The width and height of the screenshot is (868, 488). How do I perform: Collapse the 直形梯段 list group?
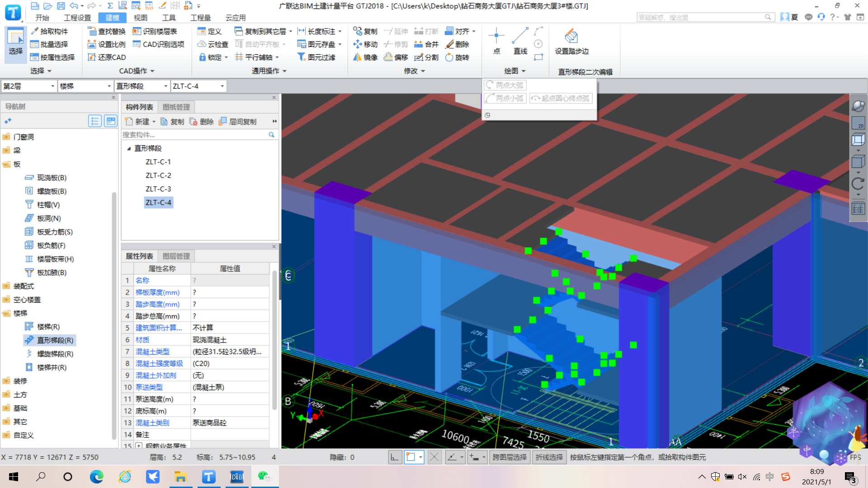(x=129, y=148)
